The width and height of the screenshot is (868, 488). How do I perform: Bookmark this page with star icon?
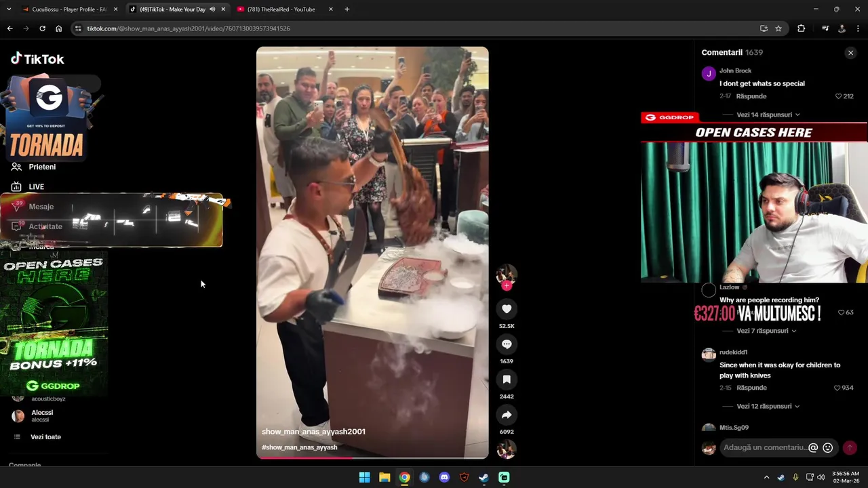click(x=778, y=28)
